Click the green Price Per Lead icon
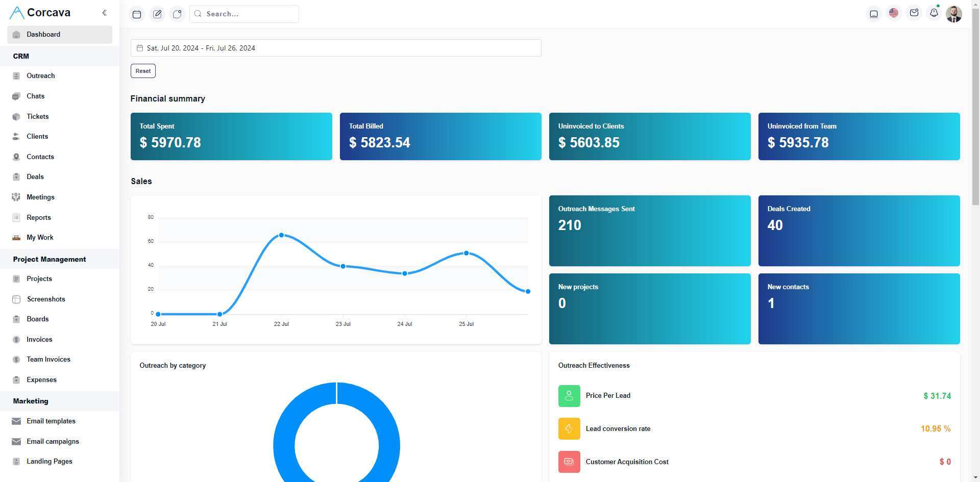This screenshot has height=482, width=980. coord(569,396)
